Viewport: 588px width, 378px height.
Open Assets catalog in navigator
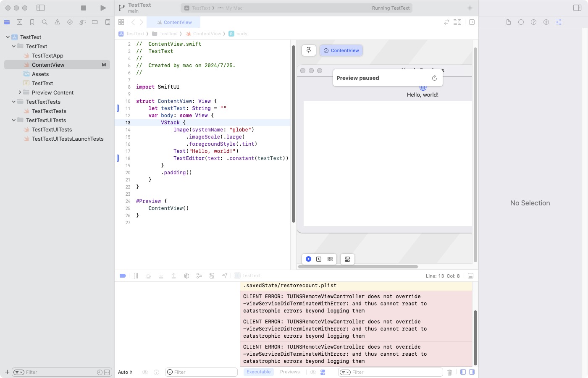click(x=40, y=74)
